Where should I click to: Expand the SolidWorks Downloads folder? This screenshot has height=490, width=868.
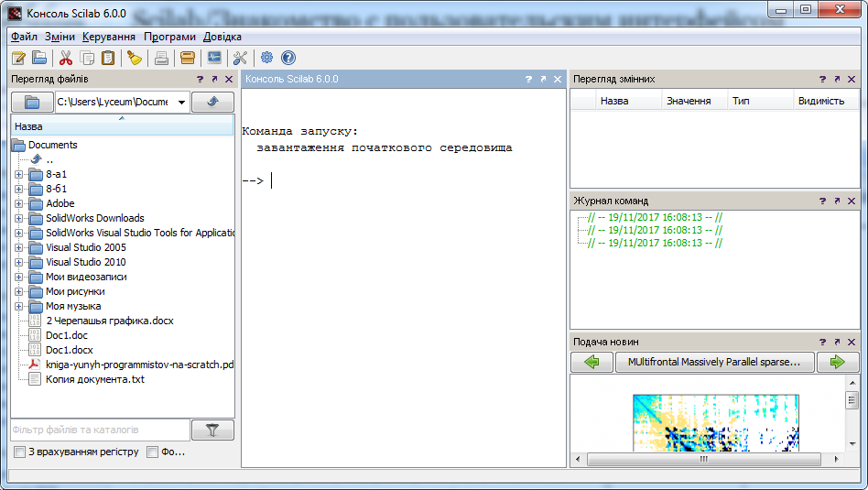pyautogui.click(x=19, y=218)
